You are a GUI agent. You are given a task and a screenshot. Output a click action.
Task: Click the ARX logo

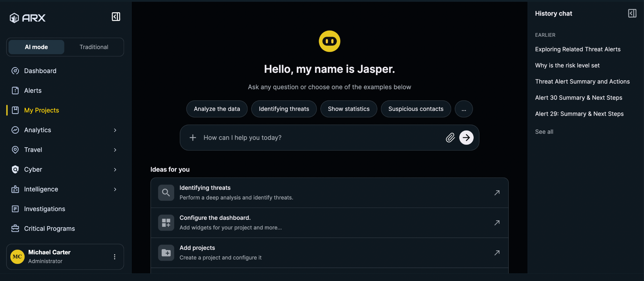(28, 18)
